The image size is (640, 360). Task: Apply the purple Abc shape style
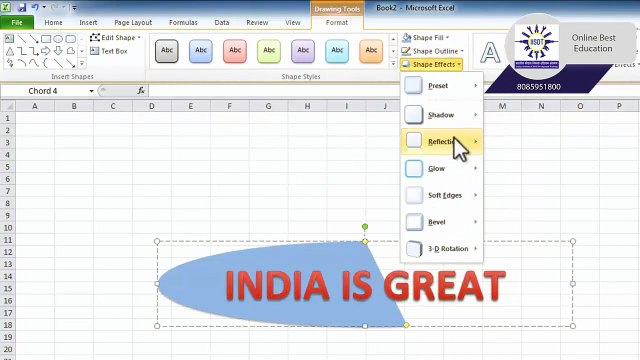pyautogui.click(x=303, y=51)
